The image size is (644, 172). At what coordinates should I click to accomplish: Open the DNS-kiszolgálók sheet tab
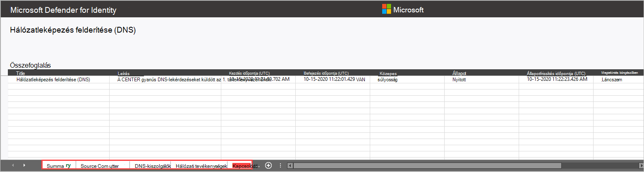[x=151, y=166]
